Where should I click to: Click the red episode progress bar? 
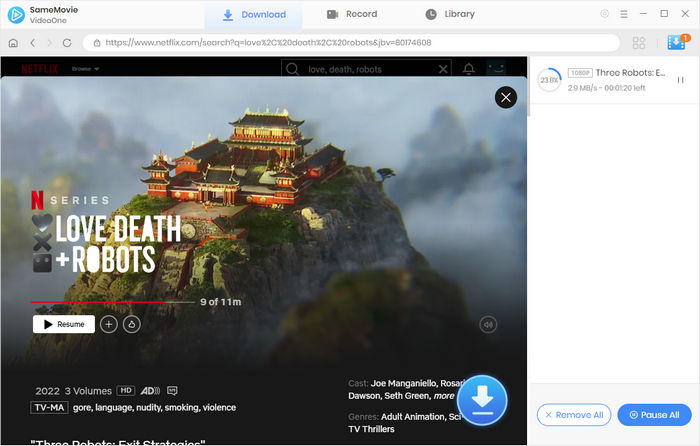(x=110, y=302)
